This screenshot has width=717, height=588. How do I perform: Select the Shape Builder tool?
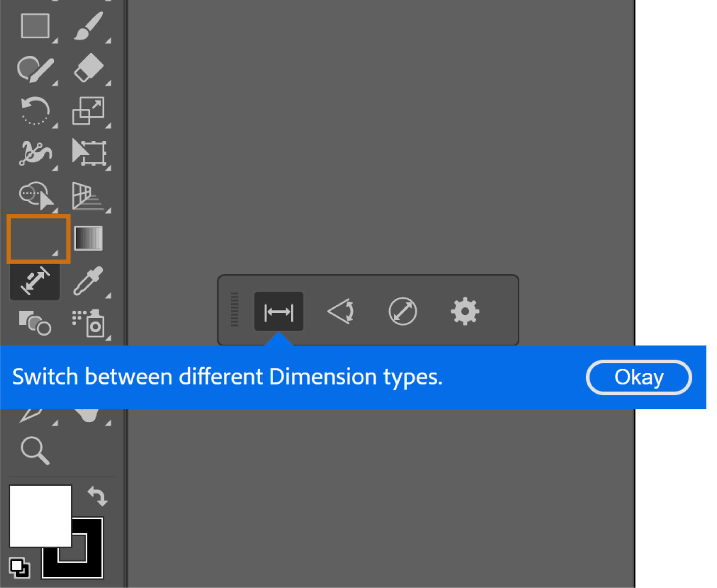[x=36, y=196]
